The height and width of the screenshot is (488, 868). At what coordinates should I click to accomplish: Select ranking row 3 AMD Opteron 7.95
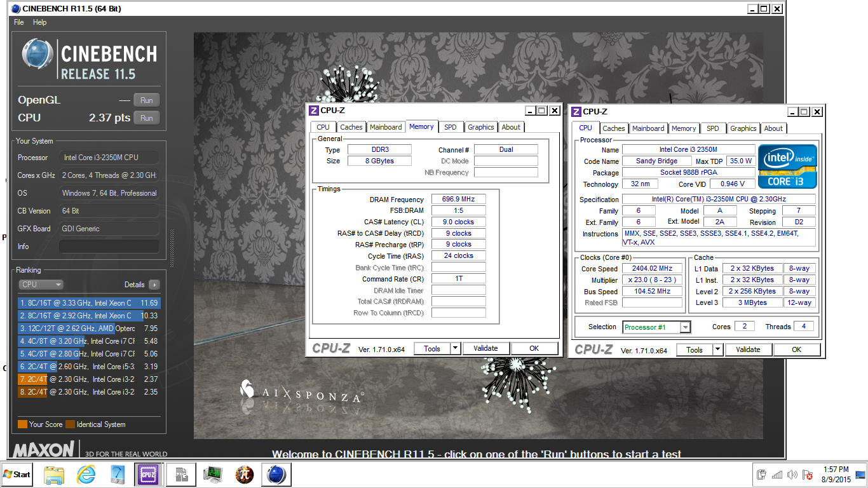[89, 329]
